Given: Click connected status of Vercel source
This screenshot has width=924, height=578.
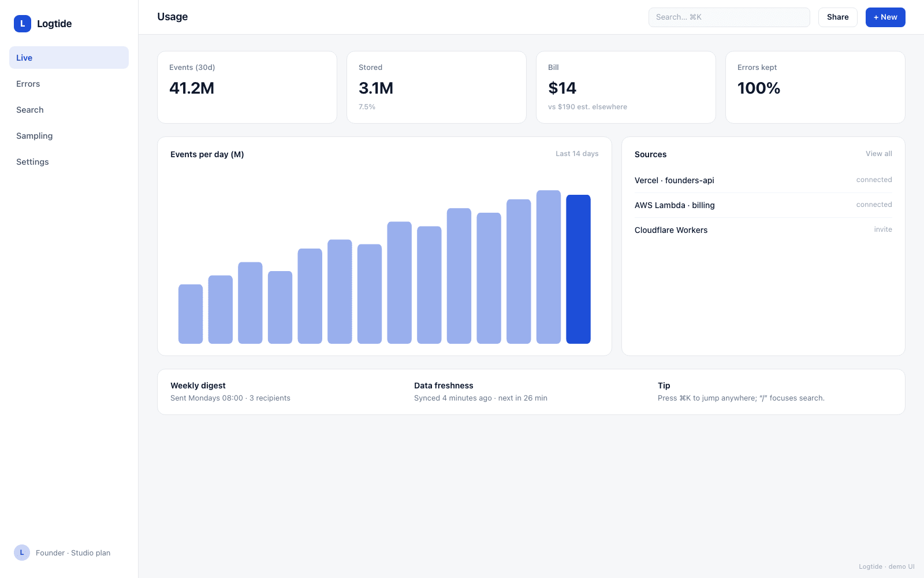Looking at the screenshot, I should [x=874, y=180].
